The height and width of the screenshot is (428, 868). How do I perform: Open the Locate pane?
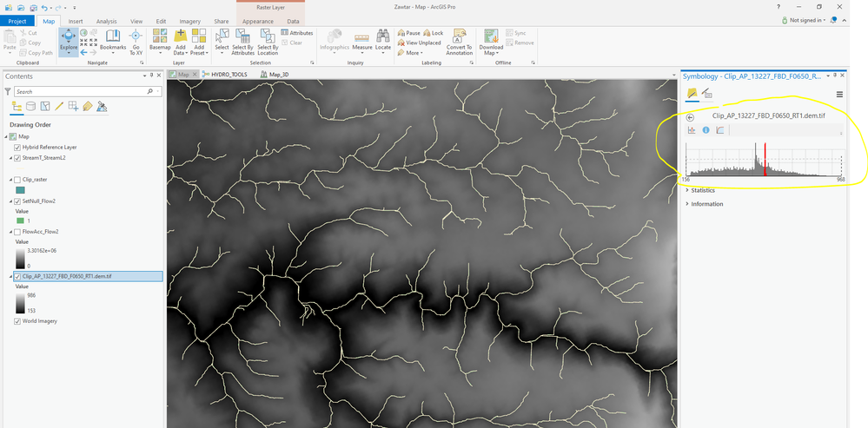(x=383, y=42)
